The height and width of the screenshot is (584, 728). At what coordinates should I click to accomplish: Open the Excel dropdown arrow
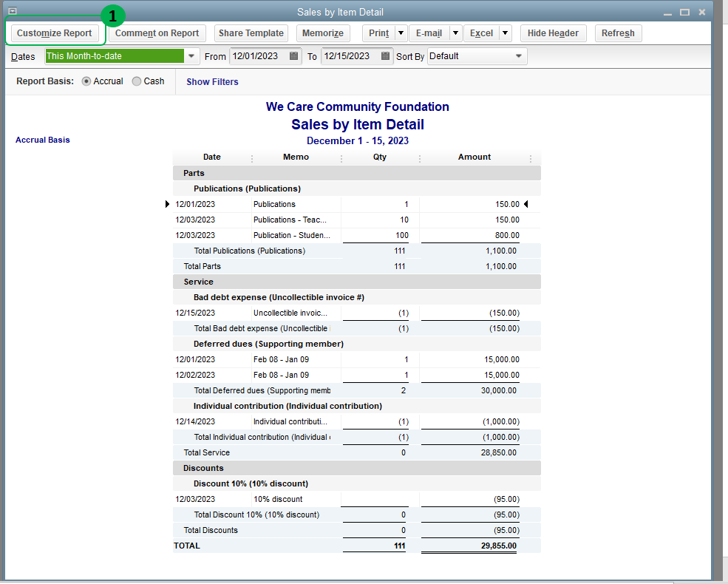(505, 33)
